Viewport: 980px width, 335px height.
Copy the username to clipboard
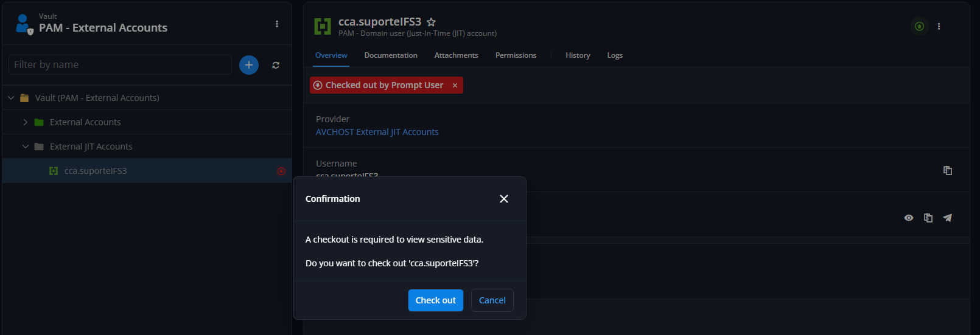point(948,170)
